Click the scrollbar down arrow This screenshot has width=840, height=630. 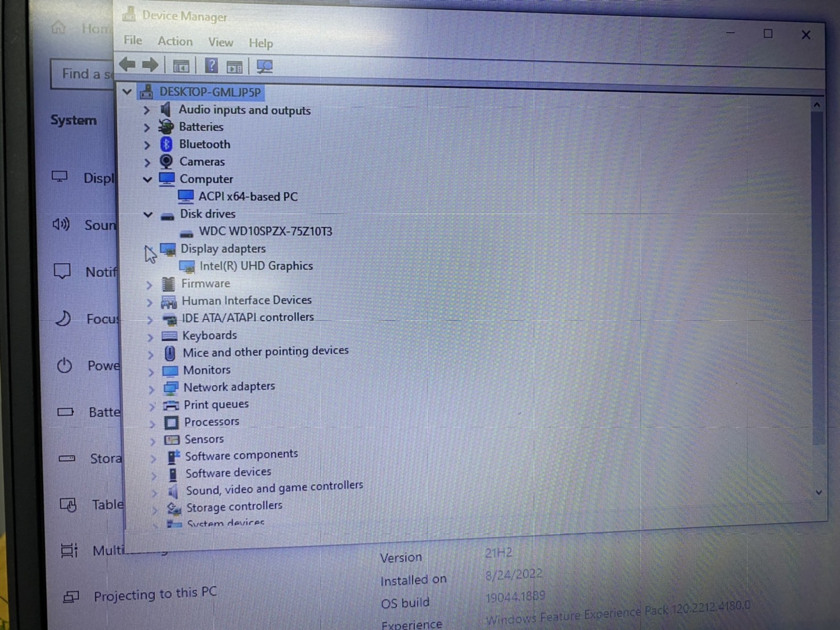(818, 492)
